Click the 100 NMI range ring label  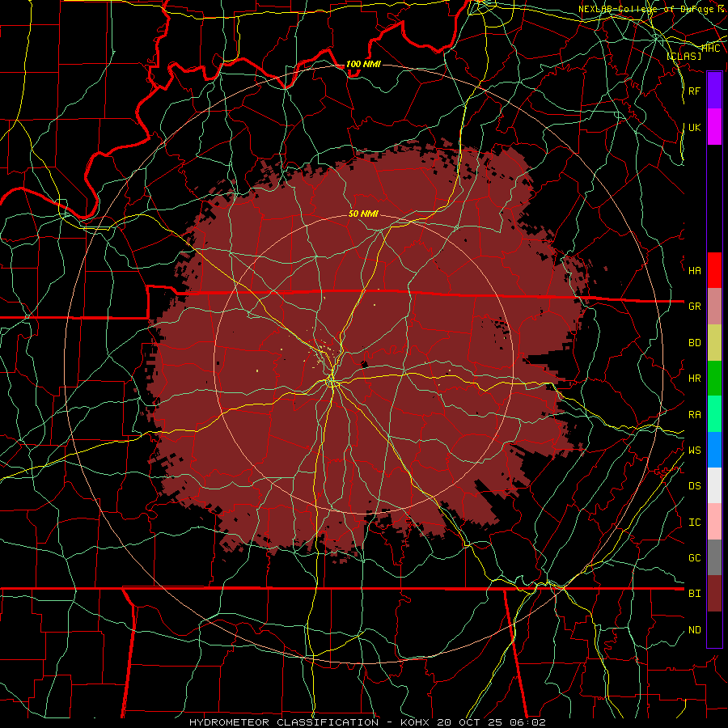coord(363,64)
